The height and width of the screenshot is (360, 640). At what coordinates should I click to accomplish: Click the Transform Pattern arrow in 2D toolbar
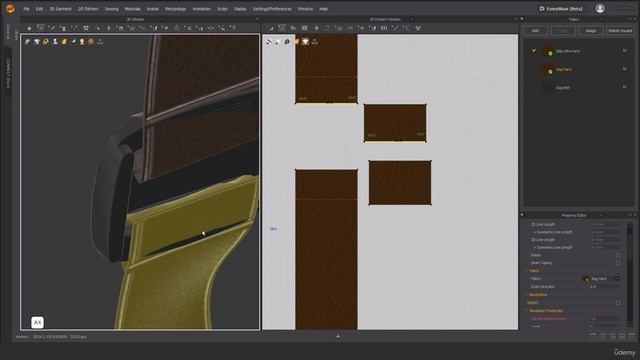pyautogui.click(x=271, y=28)
